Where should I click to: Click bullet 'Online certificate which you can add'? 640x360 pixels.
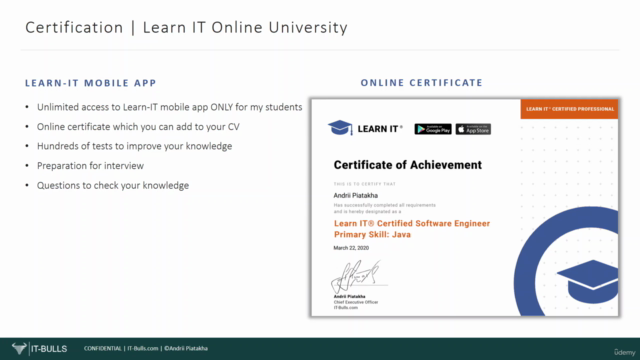pos(138,127)
